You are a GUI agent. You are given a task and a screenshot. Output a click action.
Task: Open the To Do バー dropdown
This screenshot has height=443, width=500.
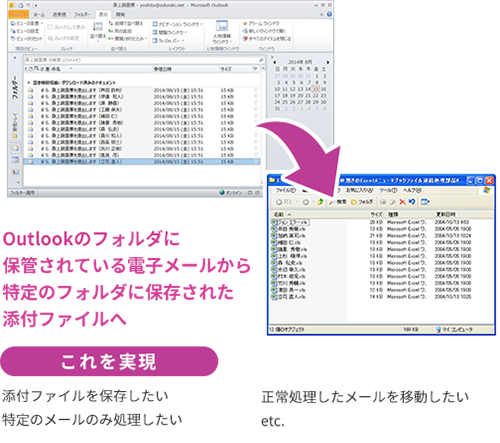pyautogui.click(x=168, y=40)
